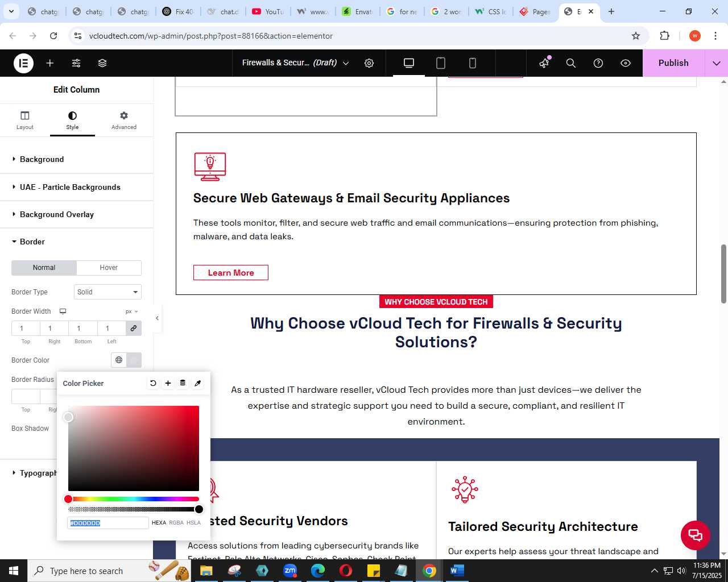Click the Border Color swatch
The width and height of the screenshot is (728, 582).
(x=134, y=360)
